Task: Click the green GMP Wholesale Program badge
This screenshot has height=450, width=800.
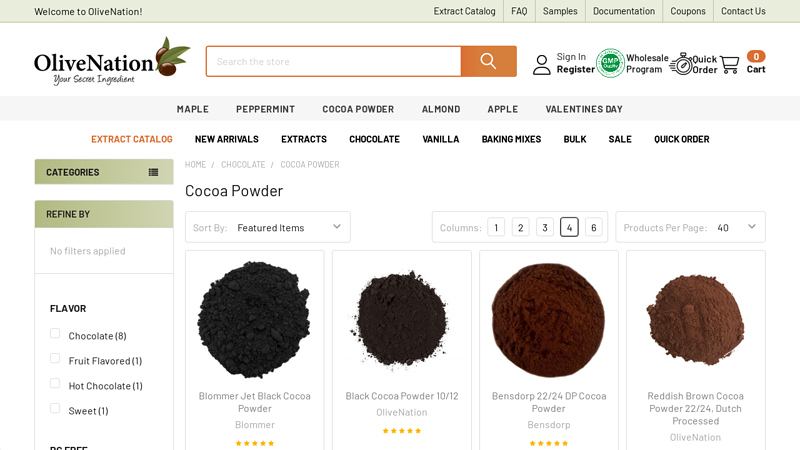Action: [610, 63]
